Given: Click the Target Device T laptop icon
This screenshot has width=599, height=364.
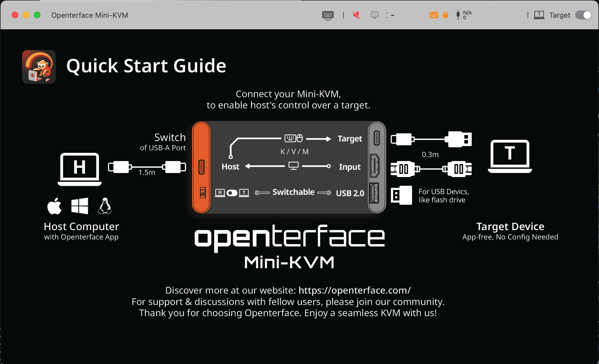Looking at the screenshot, I should [510, 156].
